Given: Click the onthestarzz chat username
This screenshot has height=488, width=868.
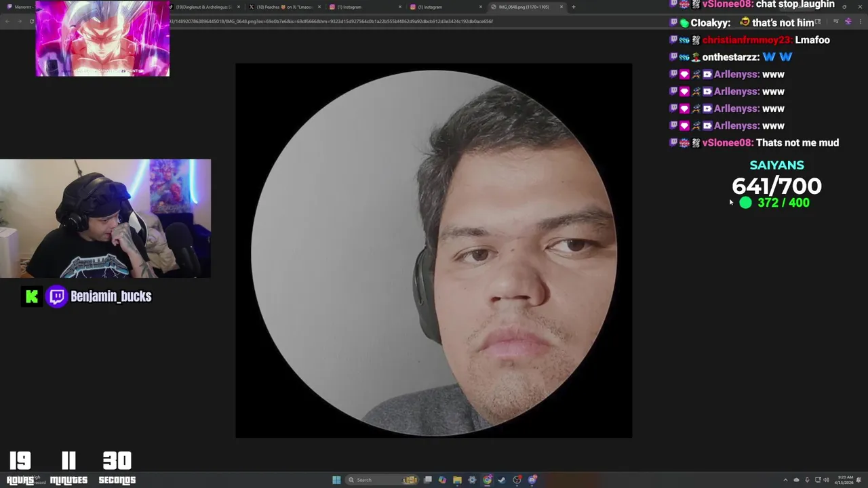Looking at the screenshot, I should click(731, 57).
